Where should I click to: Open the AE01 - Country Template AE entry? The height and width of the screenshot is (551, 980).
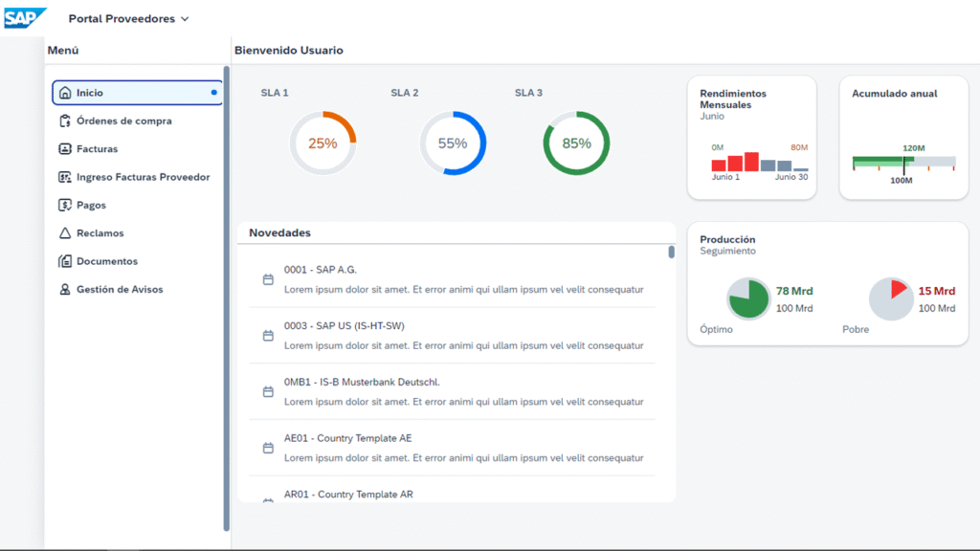[347, 438]
